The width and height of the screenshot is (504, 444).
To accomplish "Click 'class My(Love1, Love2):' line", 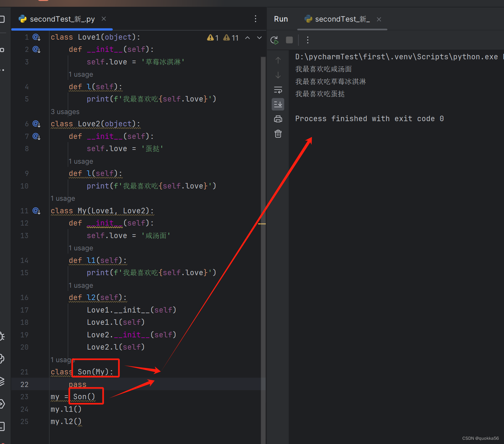I will click(102, 211).
